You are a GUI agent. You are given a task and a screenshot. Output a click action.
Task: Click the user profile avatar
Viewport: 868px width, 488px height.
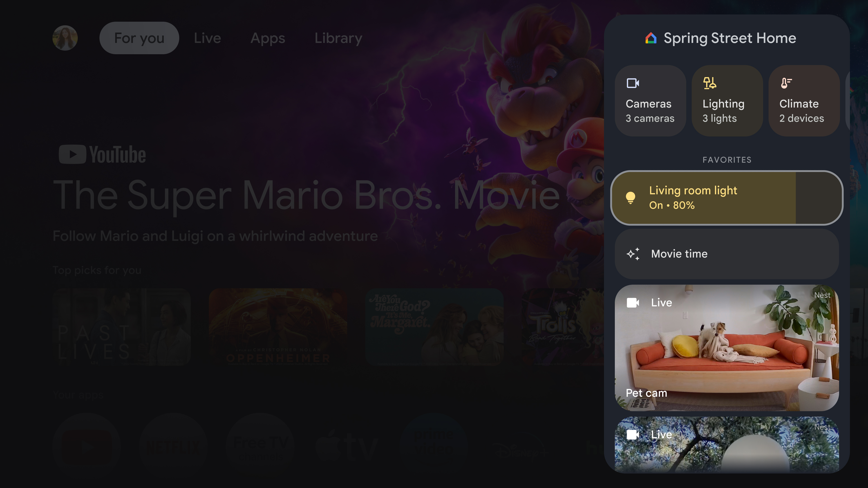[65, 38]
